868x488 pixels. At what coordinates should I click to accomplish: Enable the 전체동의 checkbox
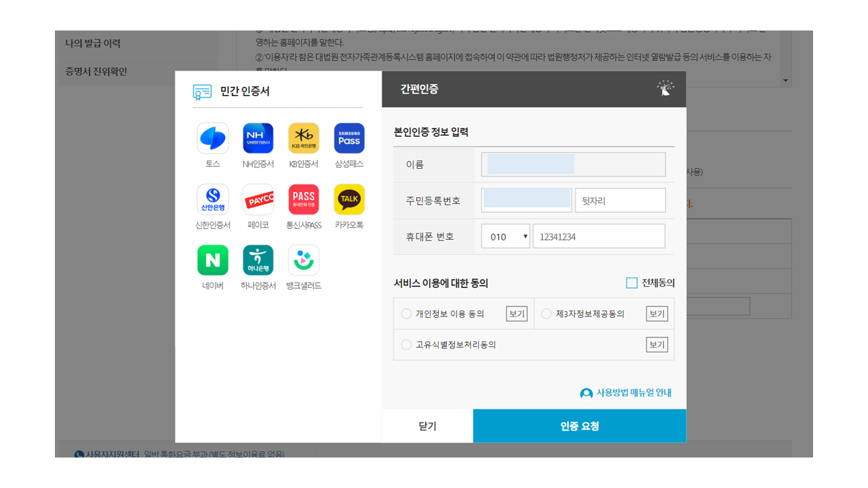tap(631, 283)
